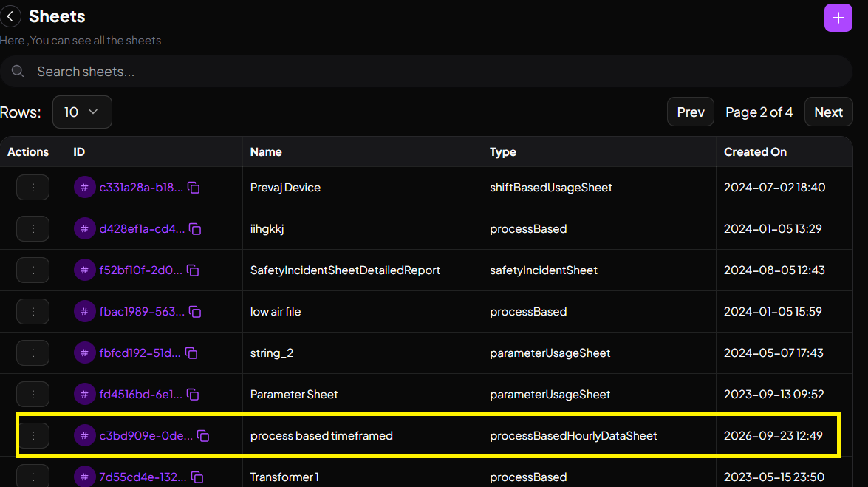This screenshot has height=487, width=868.
Task: Open sheet ID link c331a28a-b18...
Action: click(141, 187)
